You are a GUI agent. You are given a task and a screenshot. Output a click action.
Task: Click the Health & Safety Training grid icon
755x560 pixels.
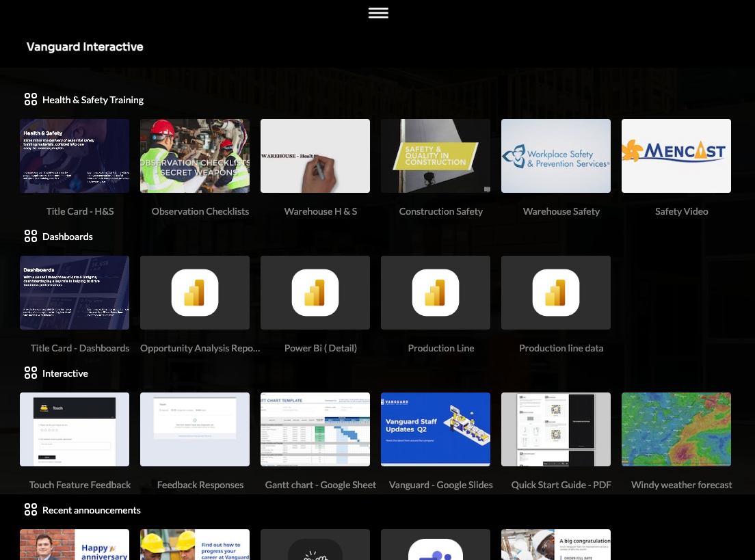click(31, 100)
